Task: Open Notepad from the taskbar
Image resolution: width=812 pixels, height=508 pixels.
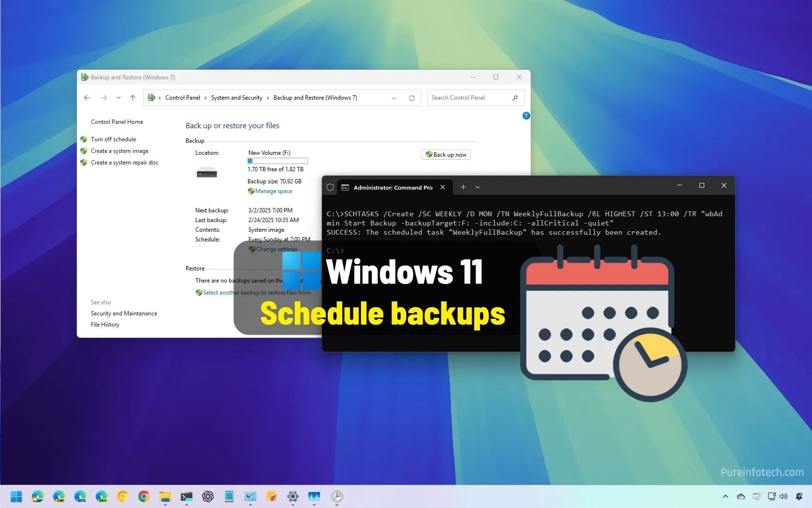Action: pyautogui.click(x=229, y=496)
